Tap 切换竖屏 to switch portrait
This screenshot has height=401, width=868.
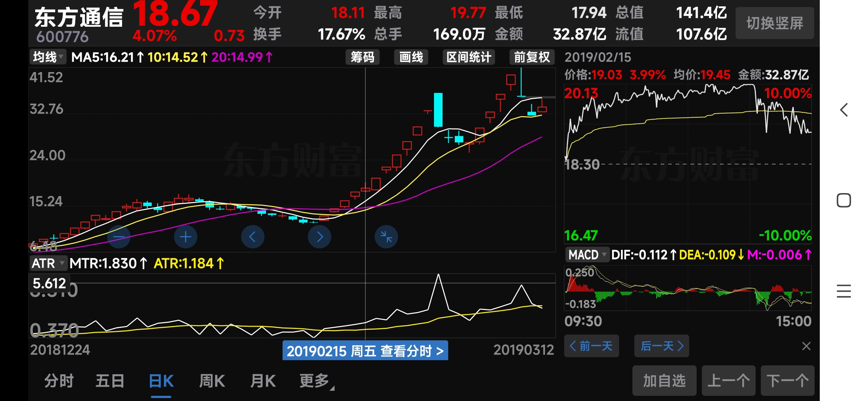775,23
